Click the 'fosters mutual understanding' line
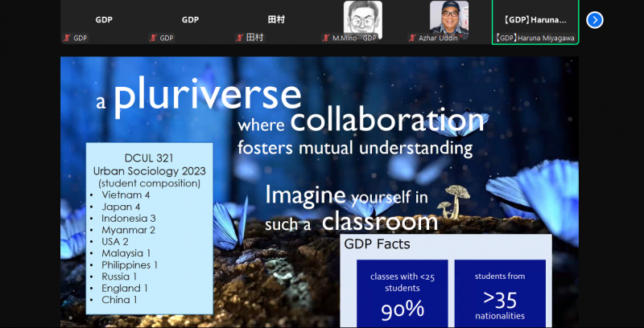This screenshot has height=328, width=644. [355, 148]
